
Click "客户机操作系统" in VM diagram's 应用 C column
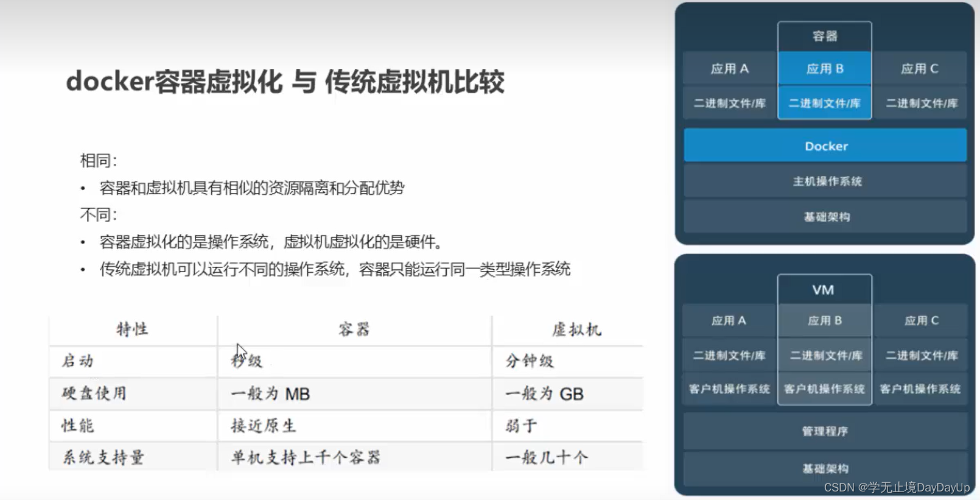920,389
